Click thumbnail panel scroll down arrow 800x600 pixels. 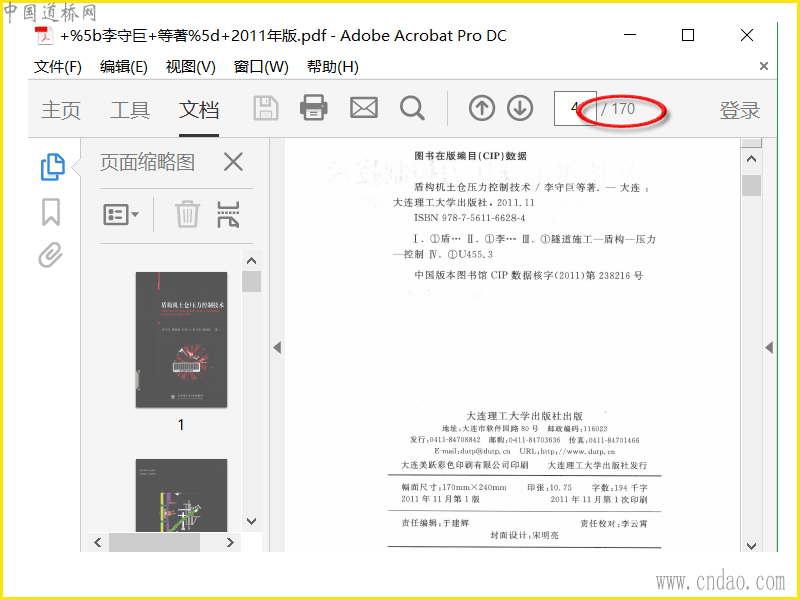[251, 521]
